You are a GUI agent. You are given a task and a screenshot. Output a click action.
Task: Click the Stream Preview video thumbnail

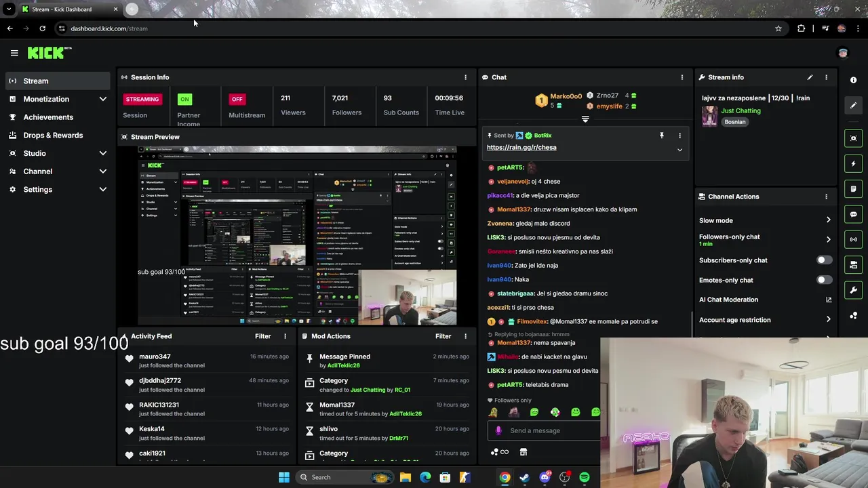[x=297, y=235]
